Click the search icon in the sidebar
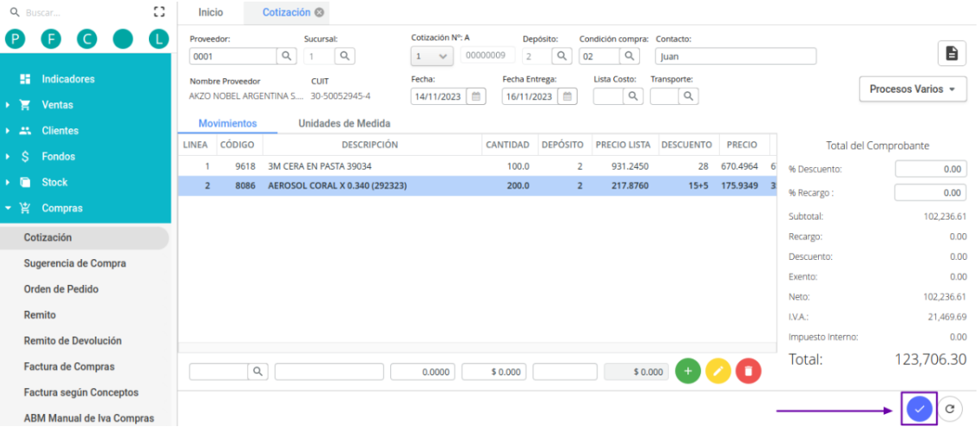 tap(15, 12)
